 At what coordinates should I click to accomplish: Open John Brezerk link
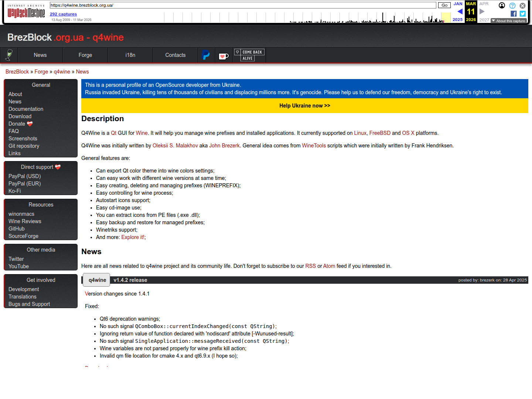[224, 146]
